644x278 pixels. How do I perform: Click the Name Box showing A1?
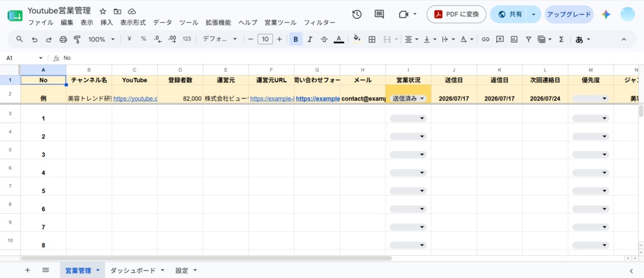click(24, 58)
